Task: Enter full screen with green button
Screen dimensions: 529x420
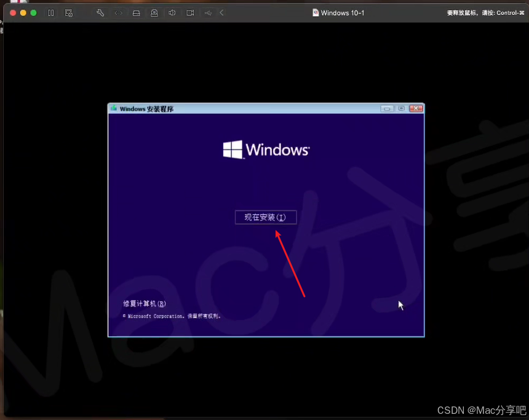Action: [33, 13]
